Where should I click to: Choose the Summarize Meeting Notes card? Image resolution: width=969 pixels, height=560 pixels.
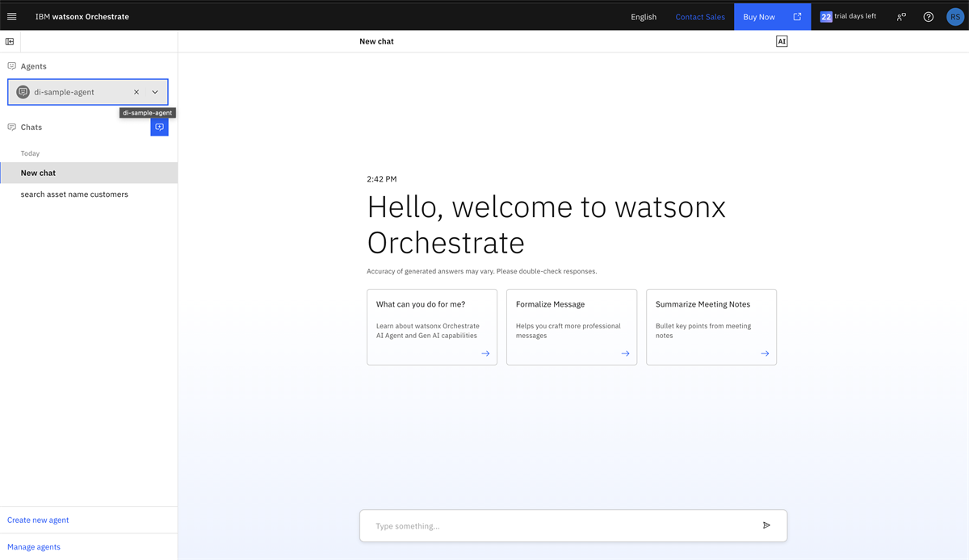click(x=711, y=327)
